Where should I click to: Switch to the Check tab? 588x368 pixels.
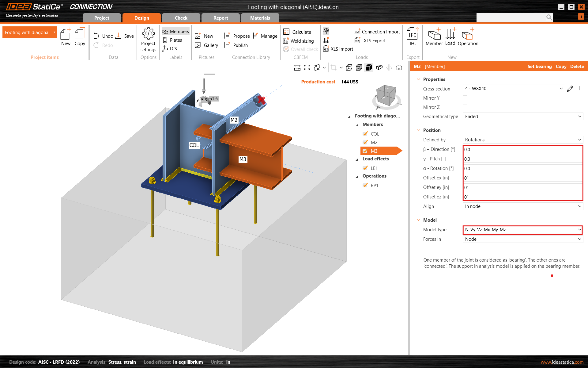[x=181, y=18]
